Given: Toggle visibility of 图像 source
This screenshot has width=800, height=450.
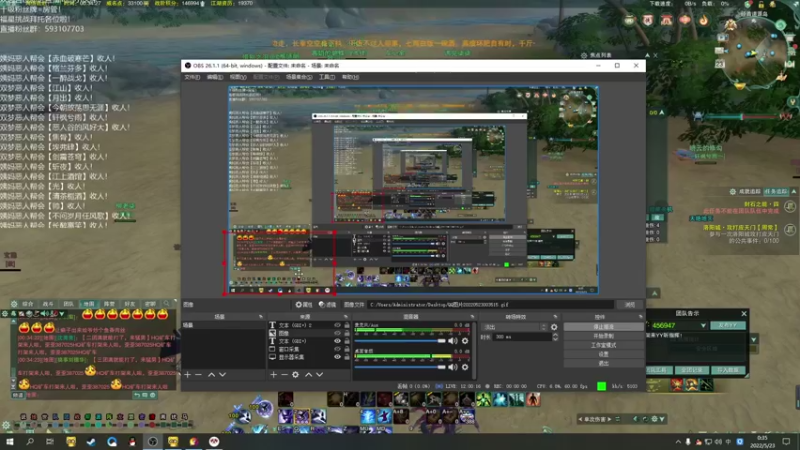Looking at the screenshot, I should pyautogui.click(x=337, y=333).
